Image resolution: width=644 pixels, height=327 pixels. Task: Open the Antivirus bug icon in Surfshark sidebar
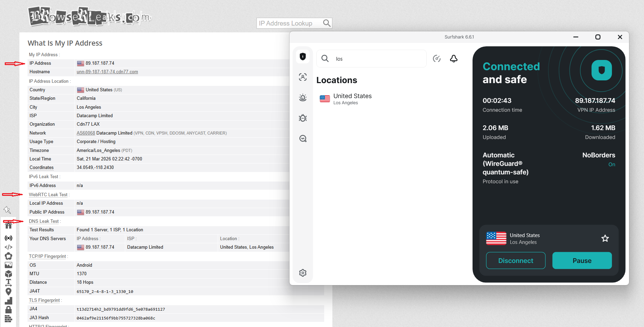[x=303, y=118]
